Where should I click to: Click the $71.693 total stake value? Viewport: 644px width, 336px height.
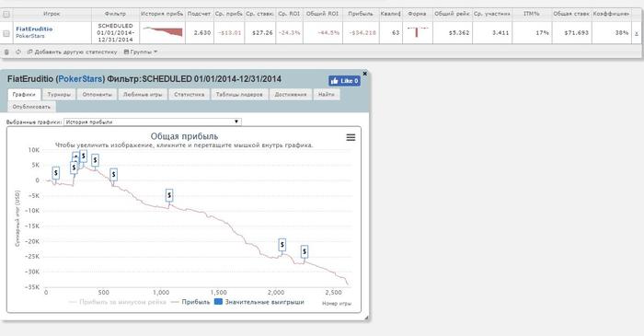pos(578,32)
